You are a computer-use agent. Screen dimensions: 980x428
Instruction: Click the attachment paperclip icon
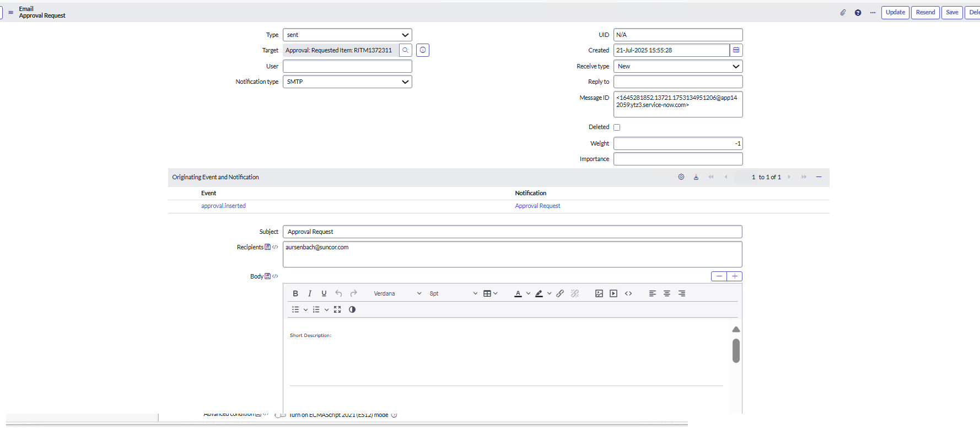click(x=843, y=13)
